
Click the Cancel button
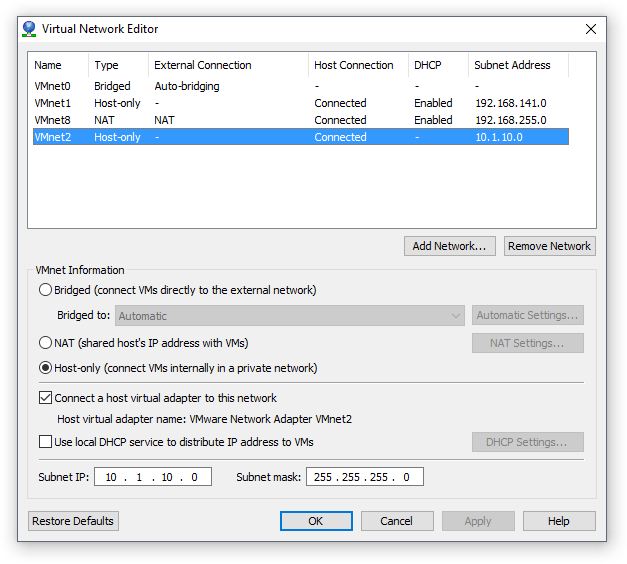[397, 521]
